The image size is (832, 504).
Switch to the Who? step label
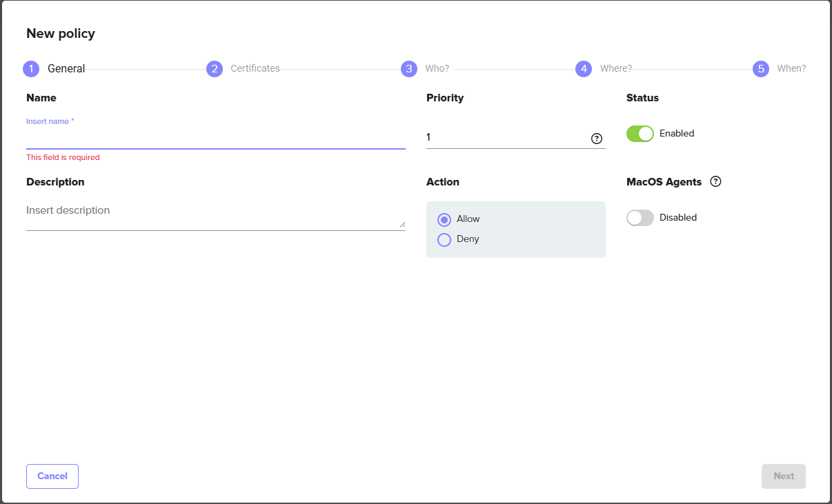pos(437,69)
